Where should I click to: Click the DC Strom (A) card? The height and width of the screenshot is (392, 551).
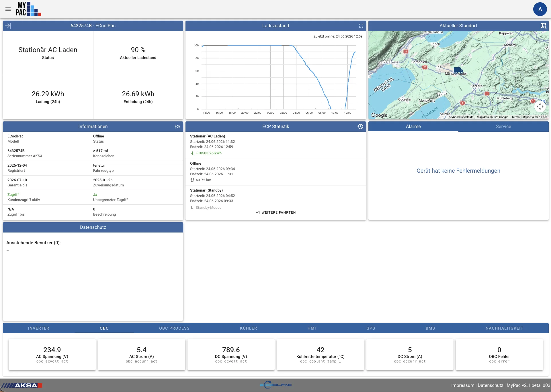(410, 355)
